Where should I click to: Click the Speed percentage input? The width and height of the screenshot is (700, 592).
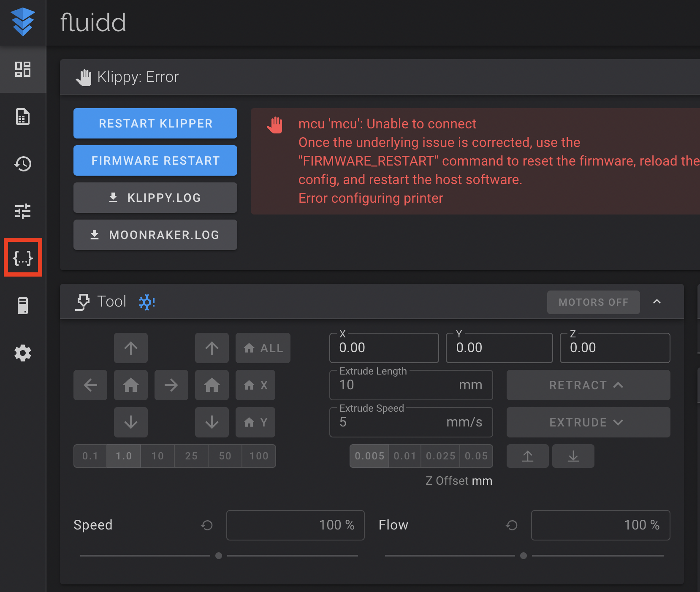[296, 525]
